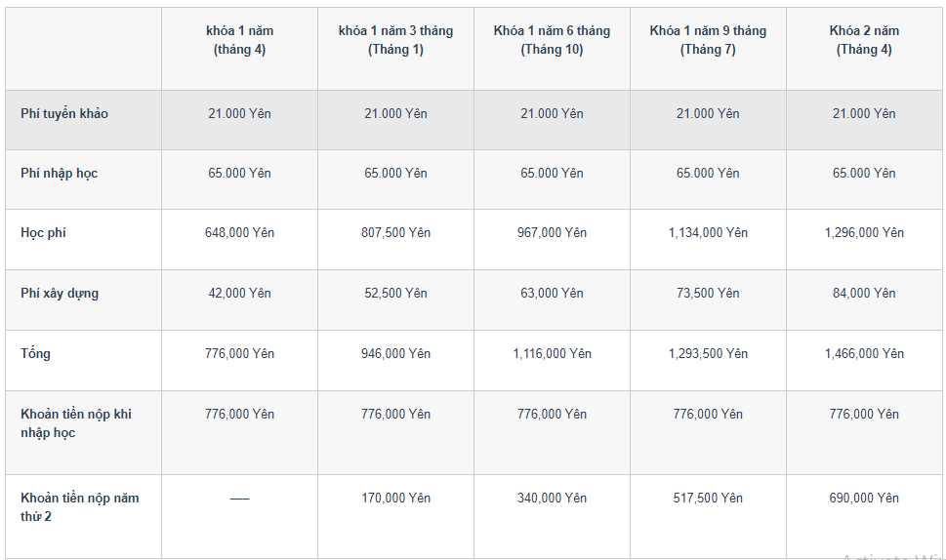The height and width of the screenshot is (560, 946).
Task: Click the 517,500 Yên second-year cell
Action: pyautogui.click(x=708, y=499)
